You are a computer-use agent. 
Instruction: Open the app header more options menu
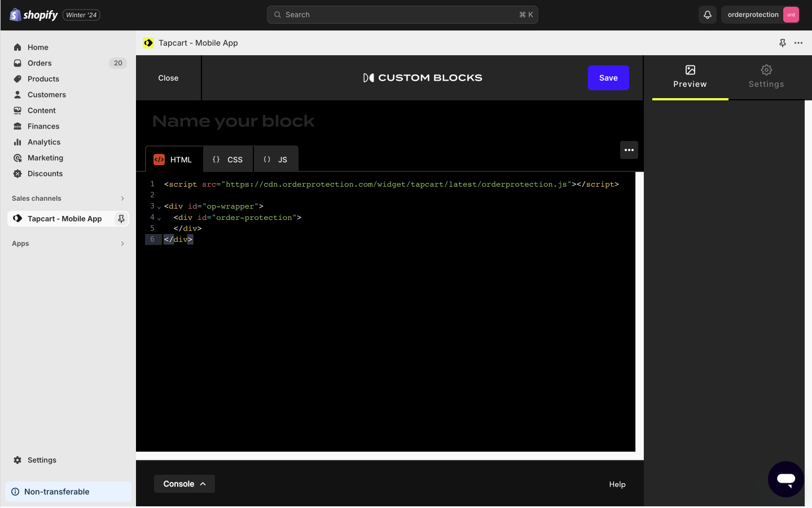pos(798,43)
